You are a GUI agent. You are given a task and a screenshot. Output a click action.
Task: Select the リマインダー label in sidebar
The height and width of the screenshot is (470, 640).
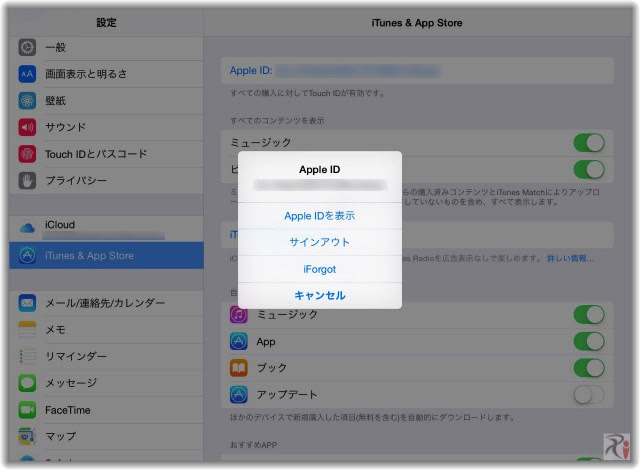[76, 356]
